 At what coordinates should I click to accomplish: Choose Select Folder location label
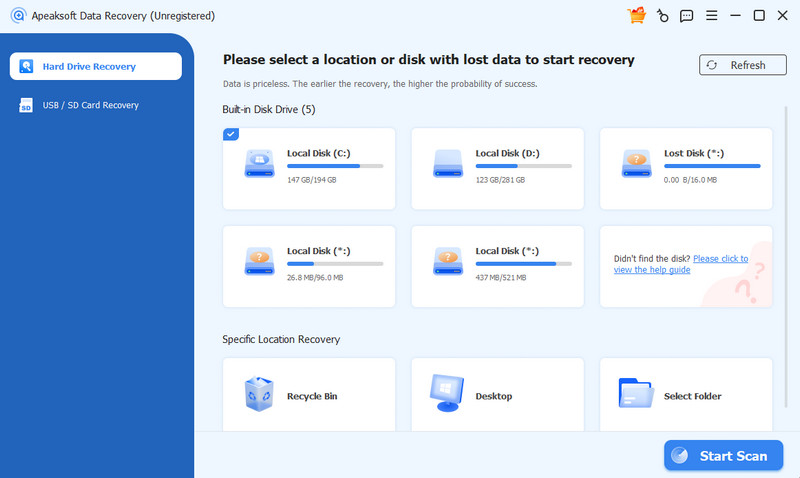pos(692,396)
